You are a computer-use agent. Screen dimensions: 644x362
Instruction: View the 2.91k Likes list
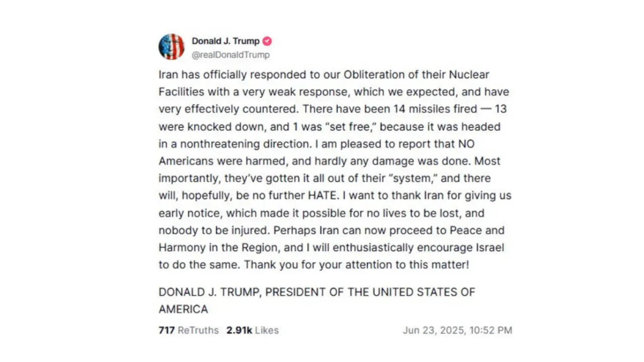[253, 330]
